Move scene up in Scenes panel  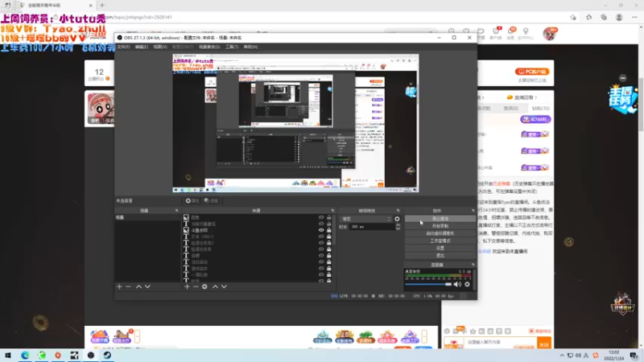[138, 286]
